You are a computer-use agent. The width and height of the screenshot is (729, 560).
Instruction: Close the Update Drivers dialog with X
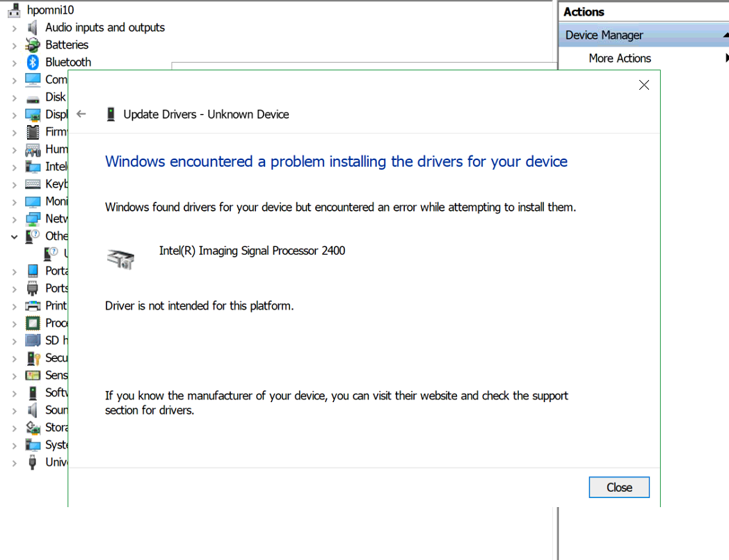tap(644, 85)
